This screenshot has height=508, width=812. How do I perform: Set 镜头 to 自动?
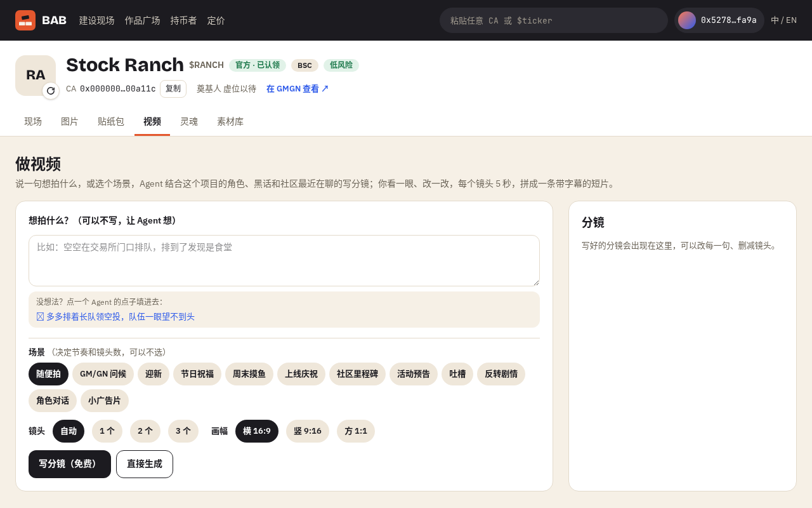click(x=69, y=431)
